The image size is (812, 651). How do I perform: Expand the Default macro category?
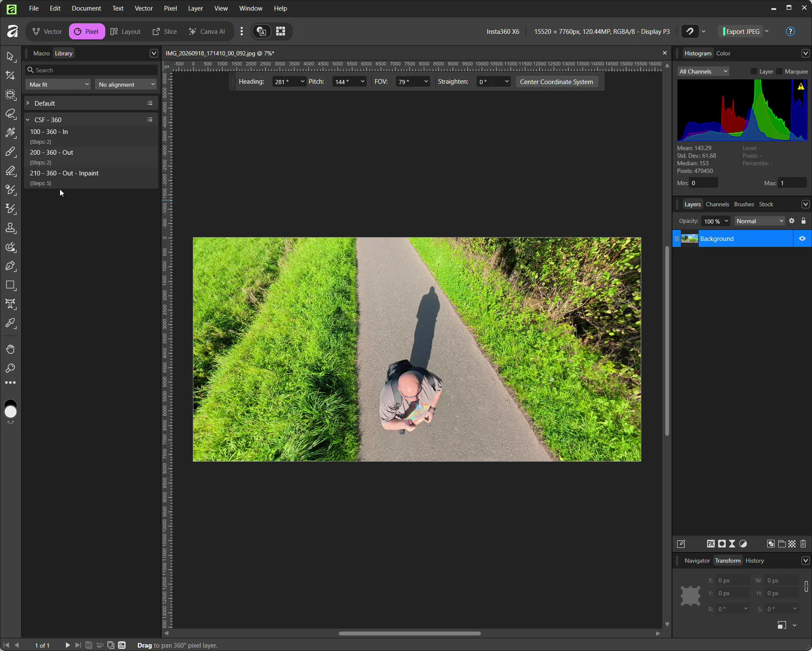28,103
